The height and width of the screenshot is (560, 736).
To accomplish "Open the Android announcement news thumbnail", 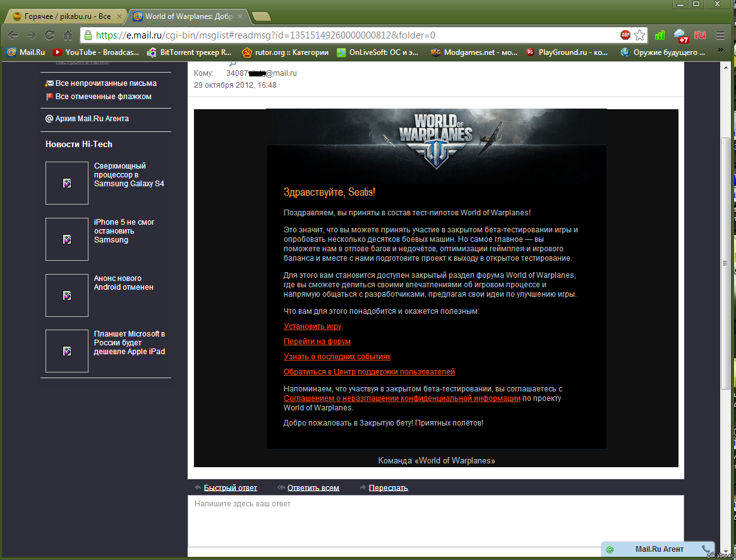I will click(67, 295).
